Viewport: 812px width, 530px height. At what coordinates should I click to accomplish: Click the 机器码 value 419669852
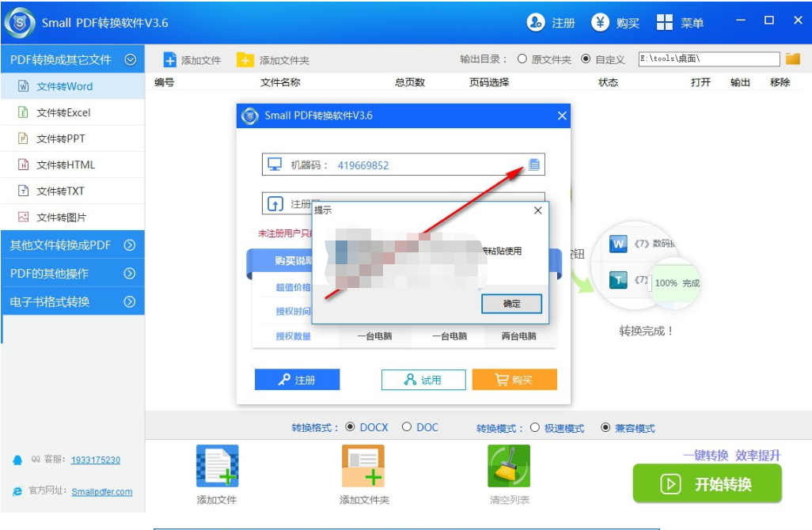[x=363, y=165]
